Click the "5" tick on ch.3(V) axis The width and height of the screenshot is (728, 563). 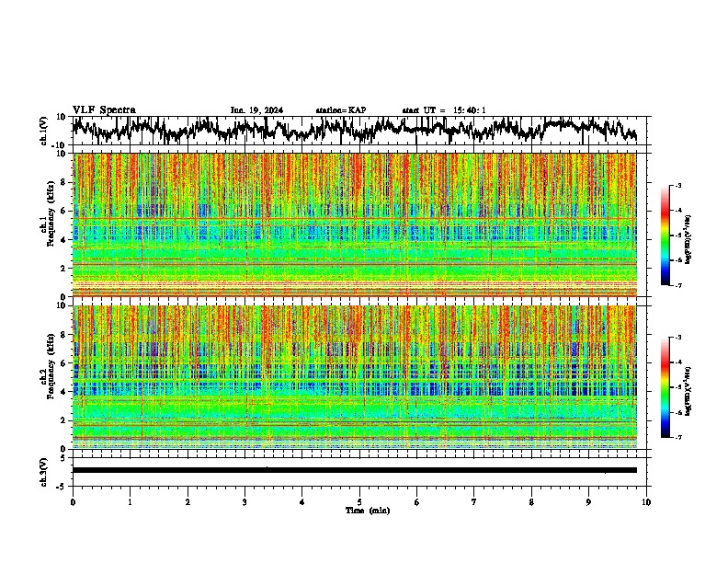[x=64, y=458]
